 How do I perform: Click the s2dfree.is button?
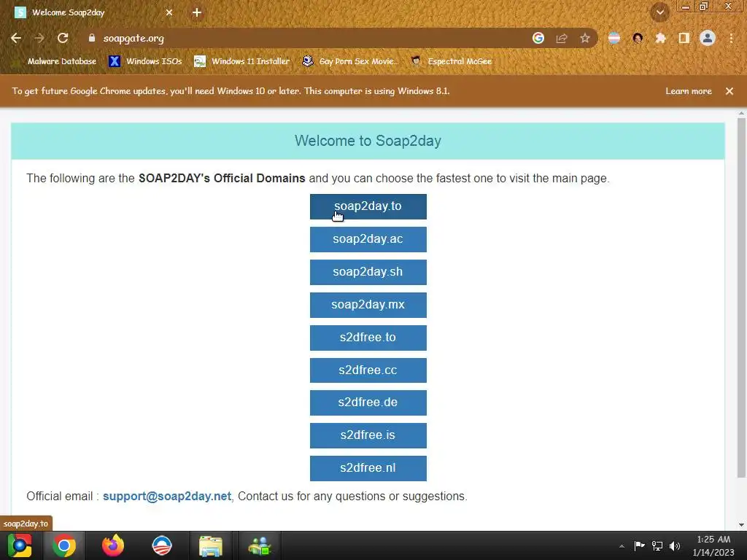click(368, 436)
